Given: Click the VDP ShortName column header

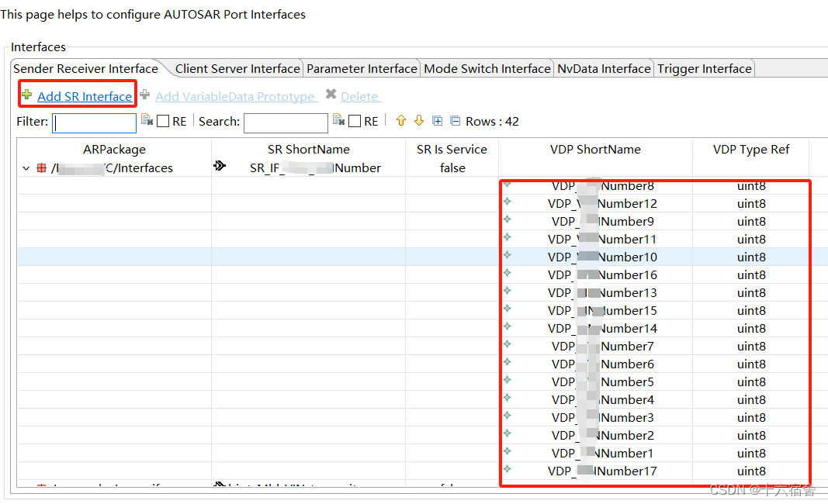Looking at the screenshot, I should point(595,150).
